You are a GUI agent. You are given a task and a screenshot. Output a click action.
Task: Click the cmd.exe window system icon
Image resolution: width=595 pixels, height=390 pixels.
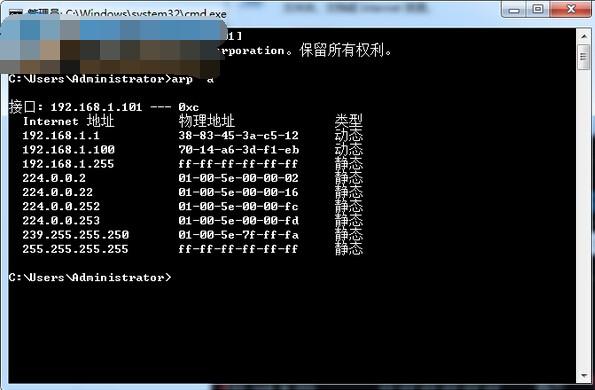click(16, 13)
